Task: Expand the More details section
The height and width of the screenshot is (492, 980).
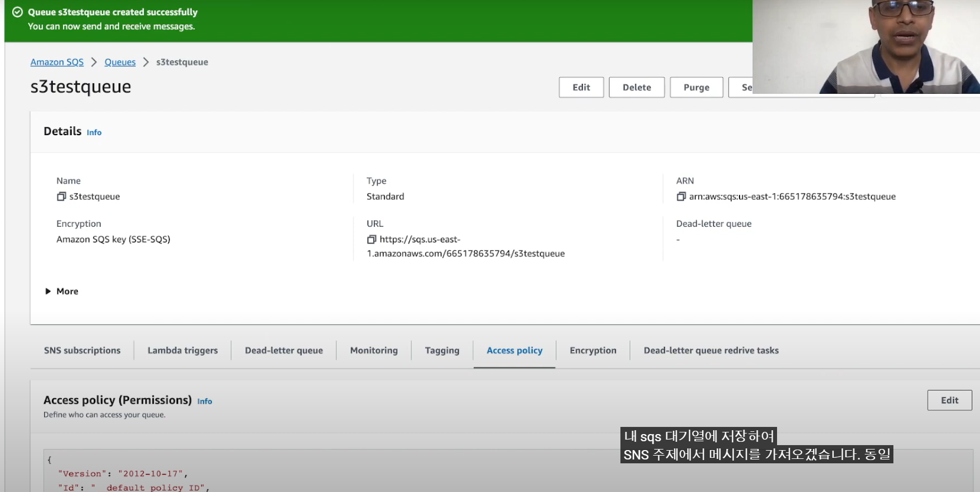Action: [62, 291]
